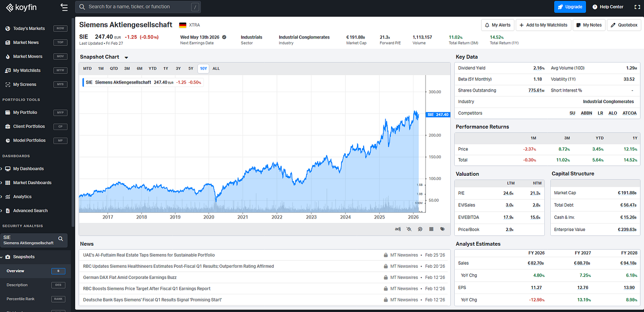
Task: Click the German flag icon beside XTRA
Action: [182, 25]
